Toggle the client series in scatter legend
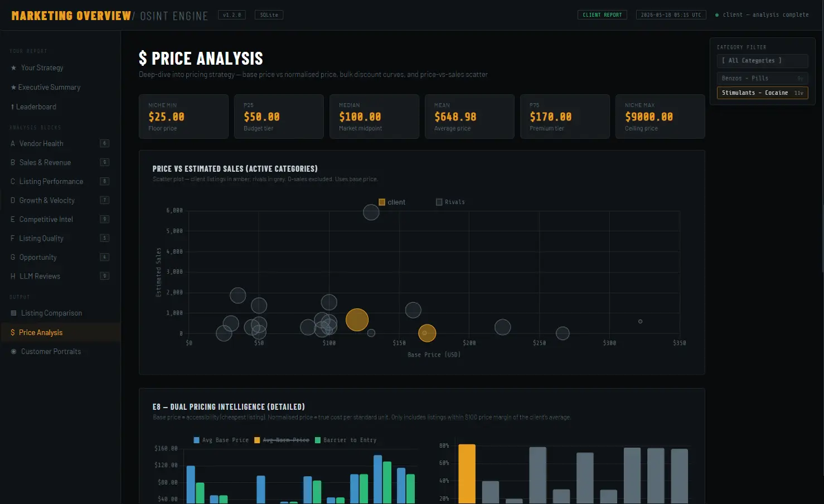 coord(392,202)
